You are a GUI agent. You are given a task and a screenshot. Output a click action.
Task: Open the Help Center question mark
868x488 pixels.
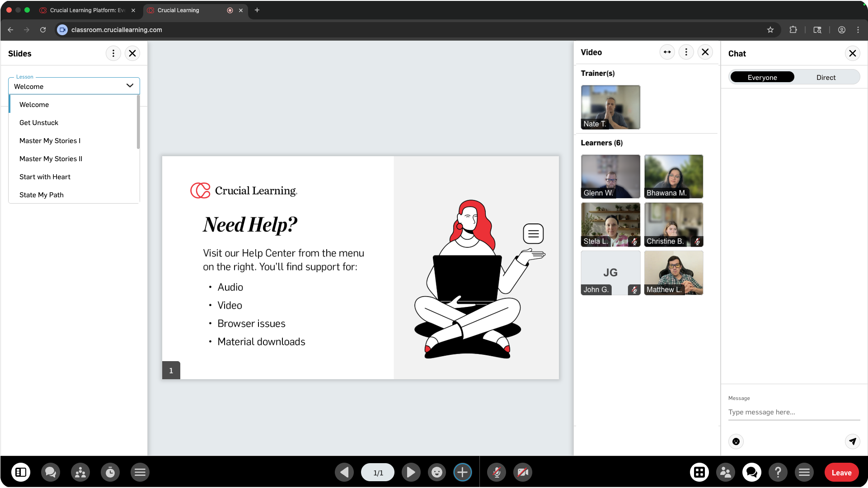778,472
